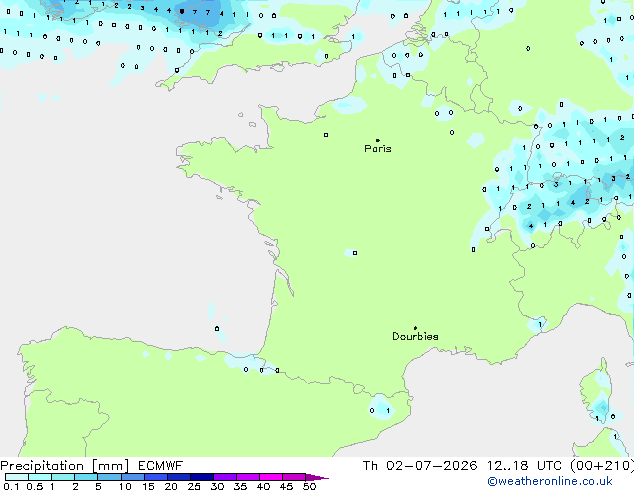Select the 45–50 mm legend swatch

click(x=294, y=477)
